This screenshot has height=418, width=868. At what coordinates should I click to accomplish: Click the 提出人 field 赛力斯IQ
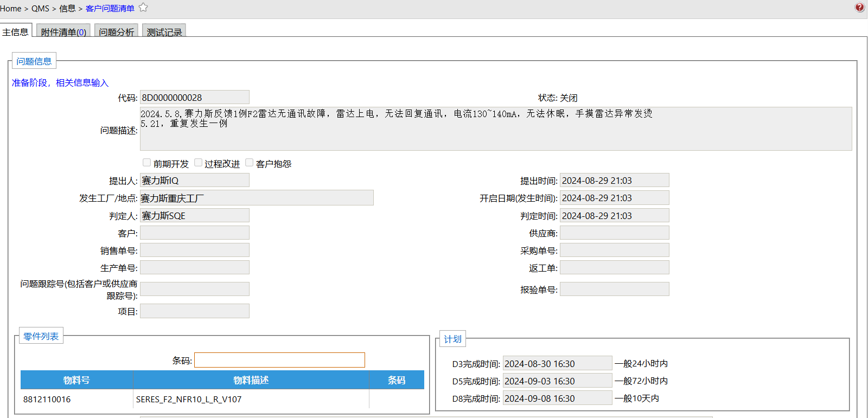coord(195,181)
